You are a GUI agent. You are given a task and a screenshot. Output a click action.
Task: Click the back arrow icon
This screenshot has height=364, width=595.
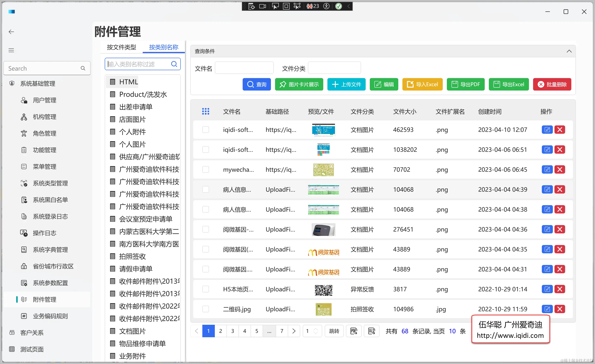tap(11, 32)
